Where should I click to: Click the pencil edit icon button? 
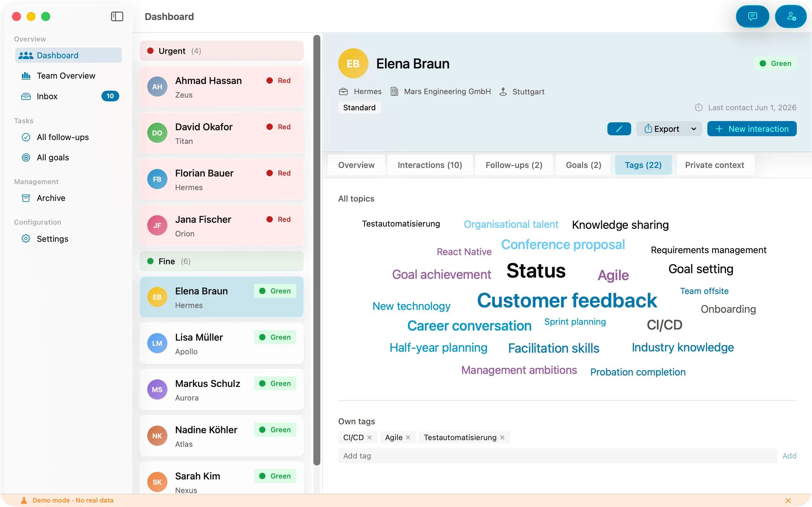(619, 129)
